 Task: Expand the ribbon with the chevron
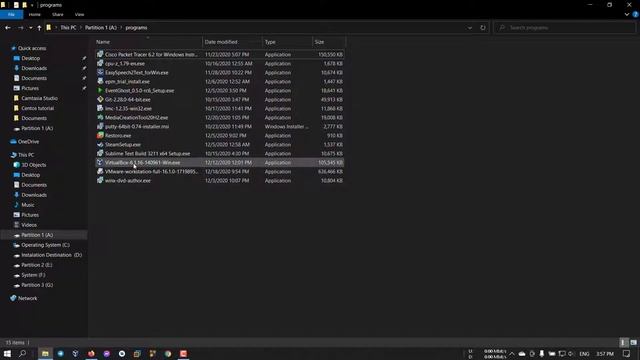(627, 14)
